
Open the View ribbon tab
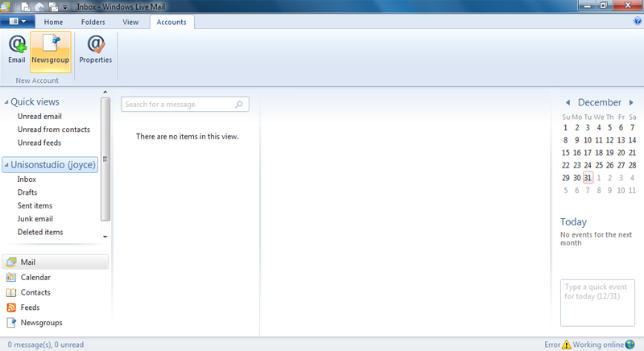(130, 23)
